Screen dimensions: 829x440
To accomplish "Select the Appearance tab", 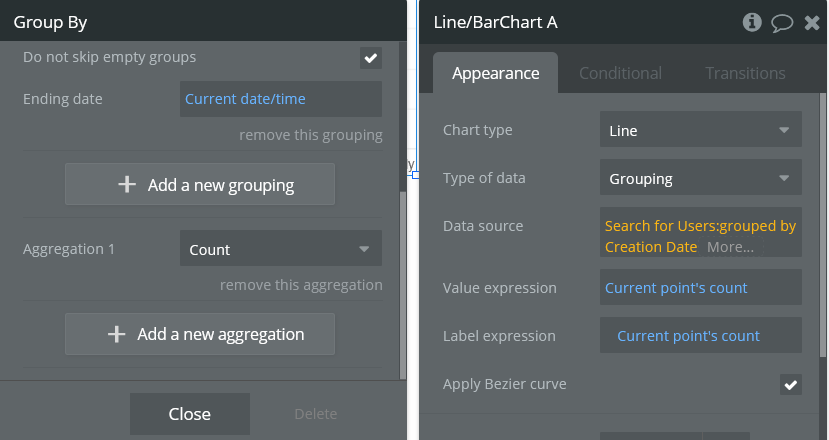I will tap(495, 73).
